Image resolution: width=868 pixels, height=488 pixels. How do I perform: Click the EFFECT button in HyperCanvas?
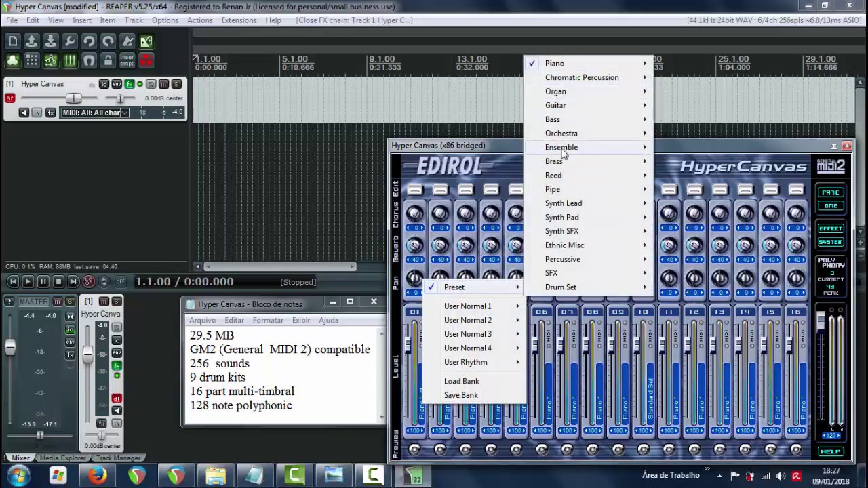pyautogui.click(x=831, y=228)
